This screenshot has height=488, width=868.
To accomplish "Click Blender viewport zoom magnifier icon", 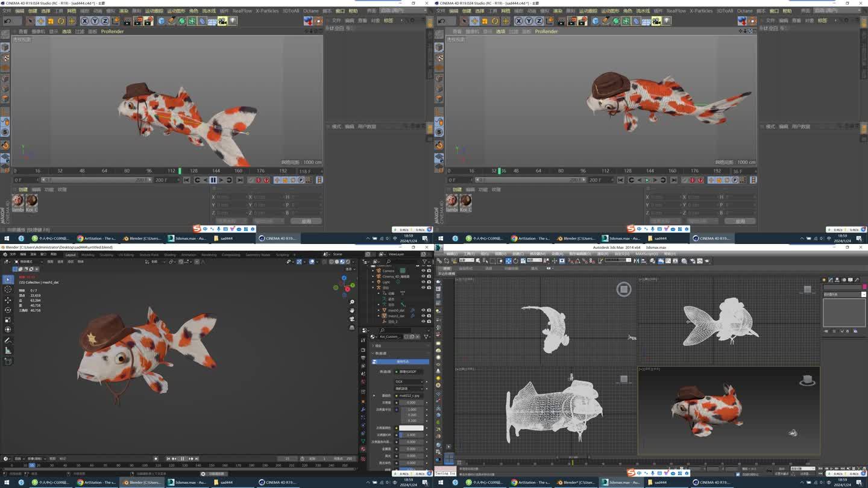I will pyautogui.click(x=352, y=302).
